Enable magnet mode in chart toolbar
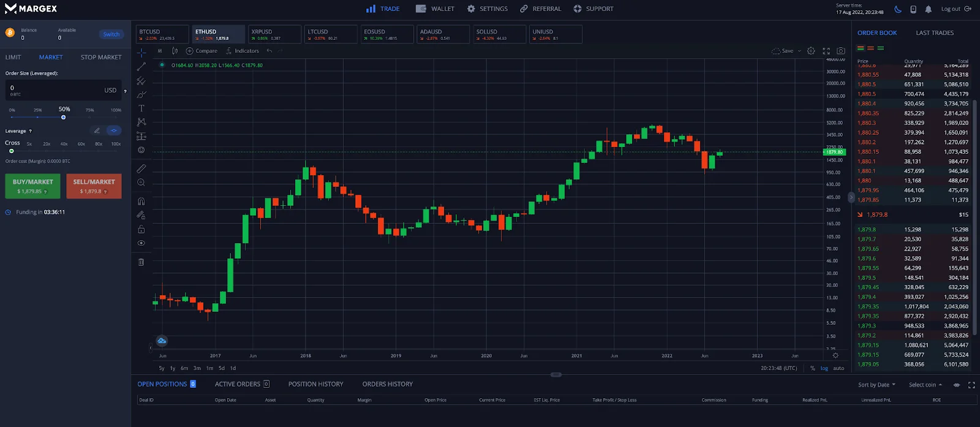The width and height of the screenshot is (980, 427). (141, 202)
